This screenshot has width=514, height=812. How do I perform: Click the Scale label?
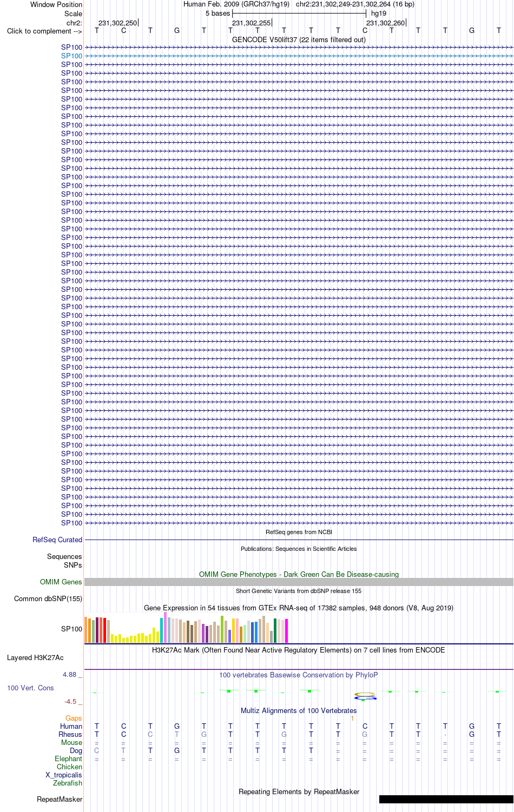tap(74, 14)
